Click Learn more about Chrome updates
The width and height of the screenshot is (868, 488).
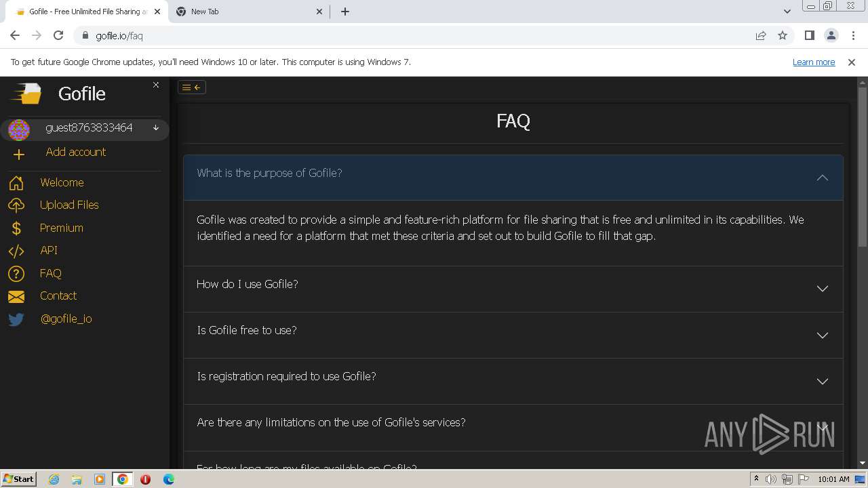pyautogui.click(x=814, y=62)
